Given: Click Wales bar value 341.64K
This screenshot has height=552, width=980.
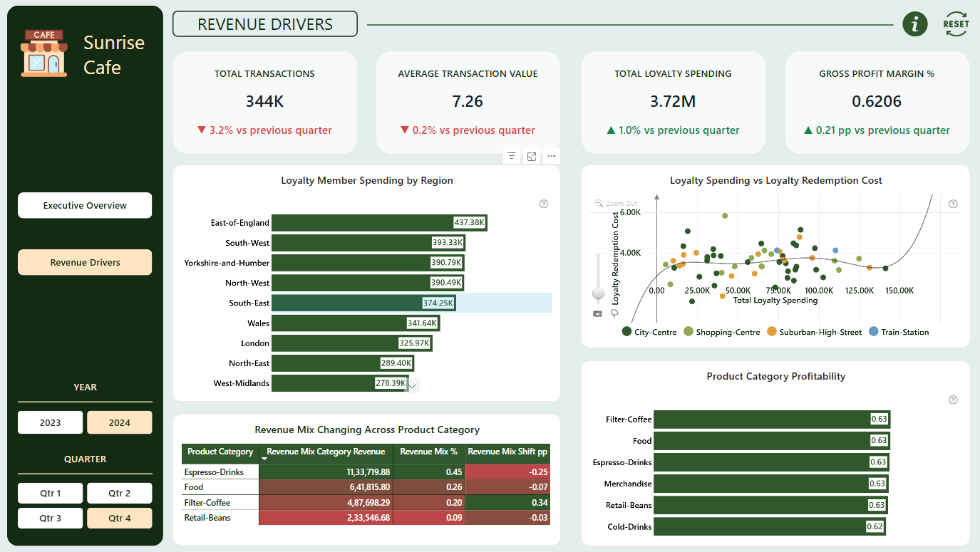Looking at the screenshot, I should coord(421,323).
